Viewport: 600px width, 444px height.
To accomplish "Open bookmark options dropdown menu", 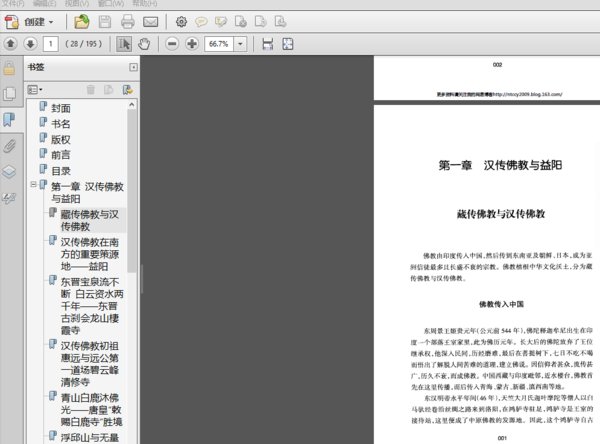I will click(x=35, y=90).
